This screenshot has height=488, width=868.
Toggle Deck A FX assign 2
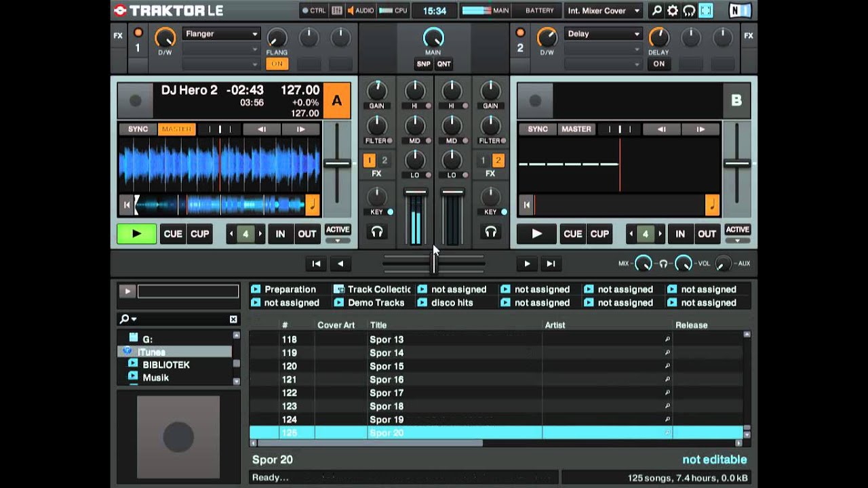coord(384,161)
